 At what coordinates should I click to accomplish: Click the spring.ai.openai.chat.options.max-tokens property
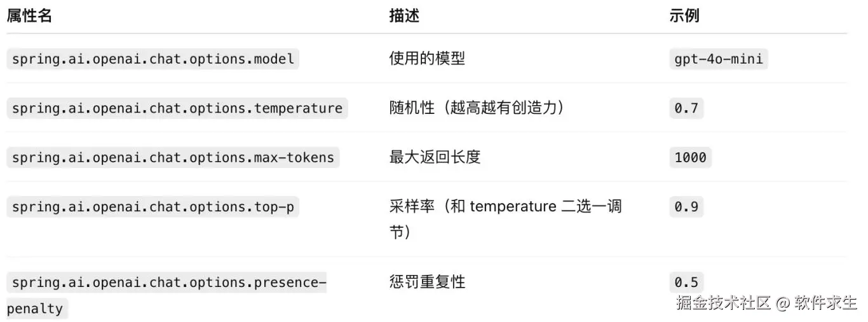tap(173, 157)
